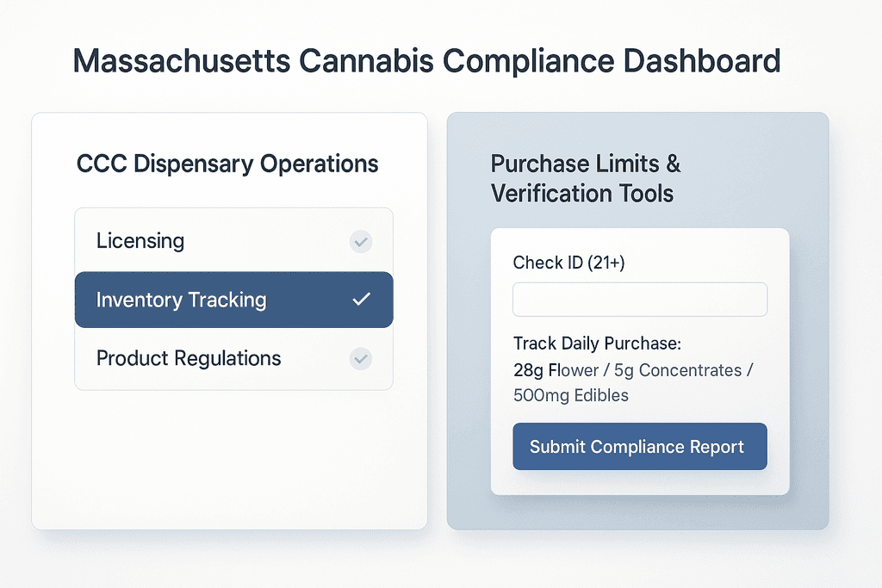
Task: Select the 5g Concentrates limit text
Action: (x=676, y=370)
